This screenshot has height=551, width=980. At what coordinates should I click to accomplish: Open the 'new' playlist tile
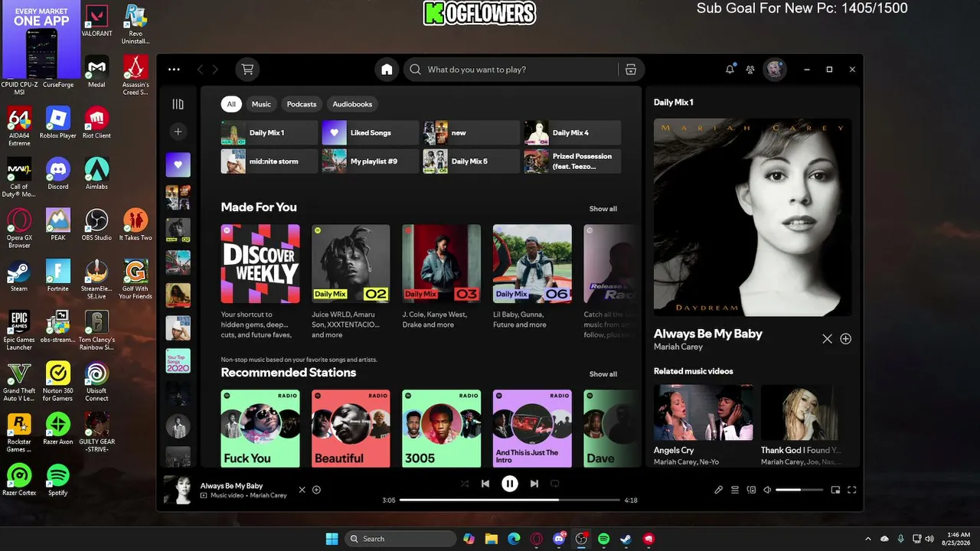pos(472,132)
